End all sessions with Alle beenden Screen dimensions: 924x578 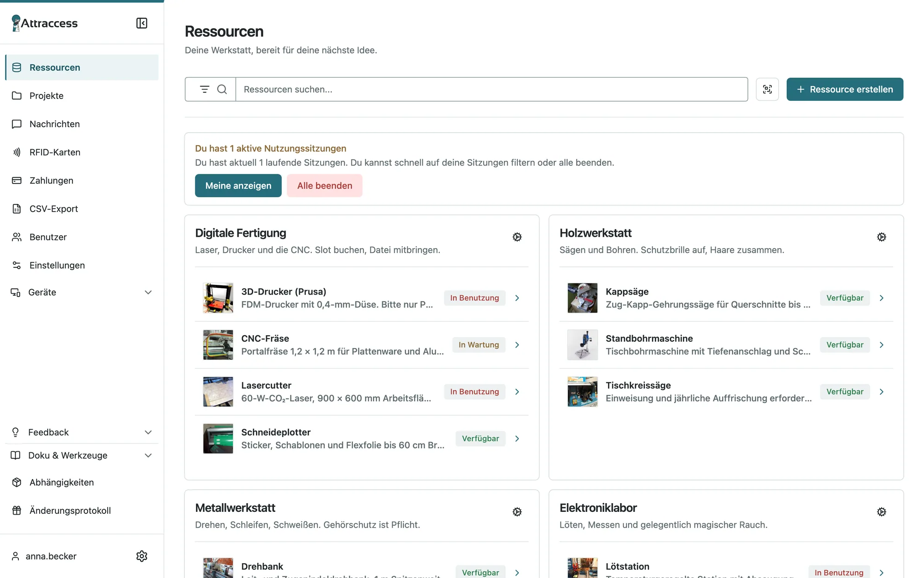click(x=325, y=185)
